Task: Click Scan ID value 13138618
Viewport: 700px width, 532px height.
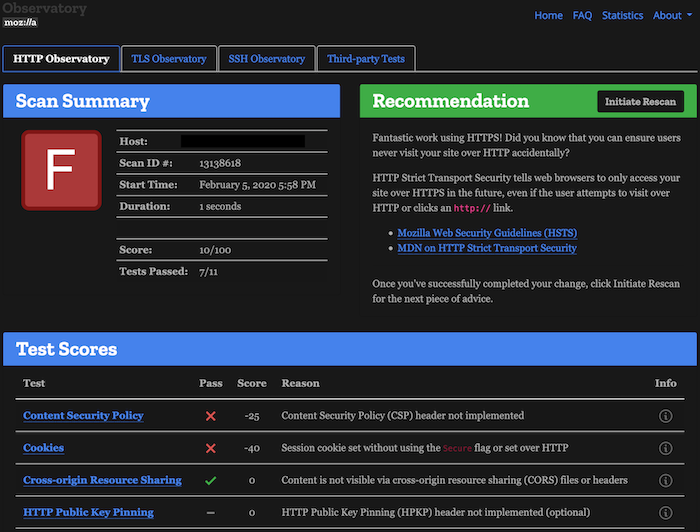Action: pyautogui.click(x=220, y=163)
